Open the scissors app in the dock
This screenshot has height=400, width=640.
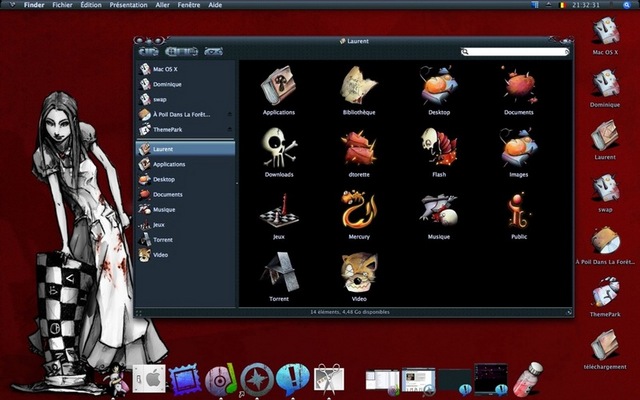329,379
